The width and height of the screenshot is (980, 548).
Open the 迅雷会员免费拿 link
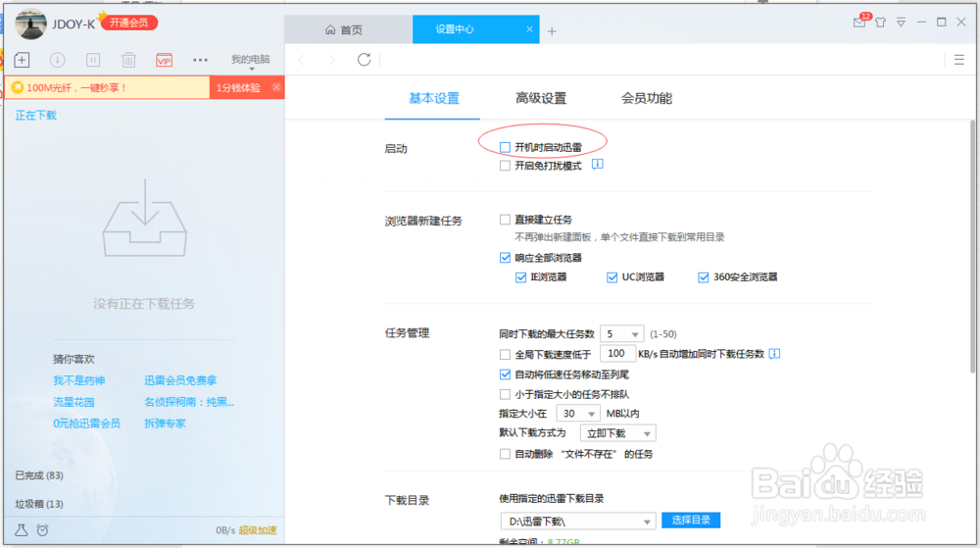(180, 380)
